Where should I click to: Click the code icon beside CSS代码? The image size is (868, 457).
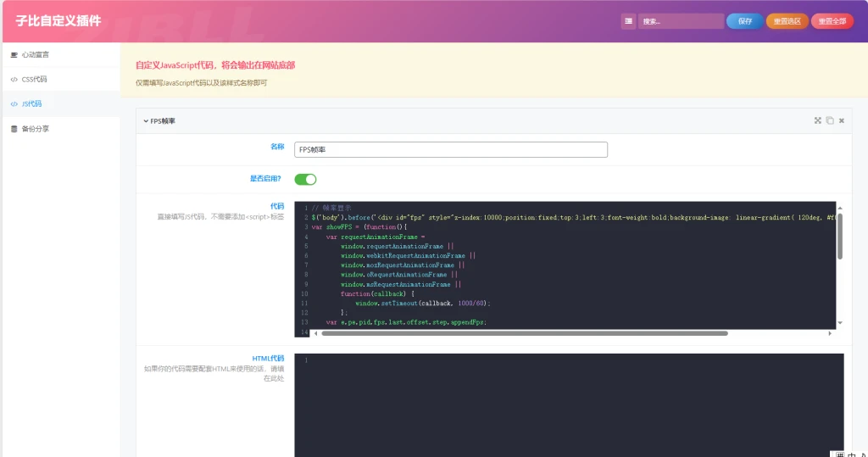[x=14, y=79]
